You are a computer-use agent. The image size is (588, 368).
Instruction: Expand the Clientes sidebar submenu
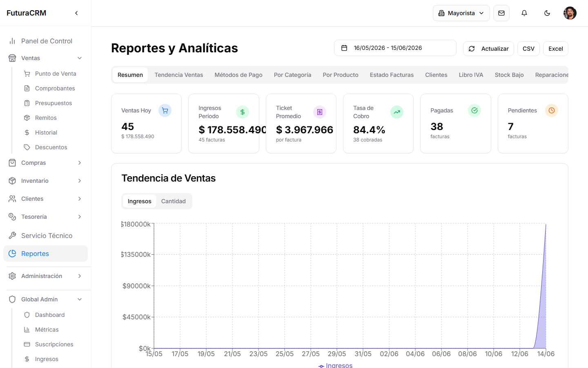pyautogui.click(x=80, y=199)
